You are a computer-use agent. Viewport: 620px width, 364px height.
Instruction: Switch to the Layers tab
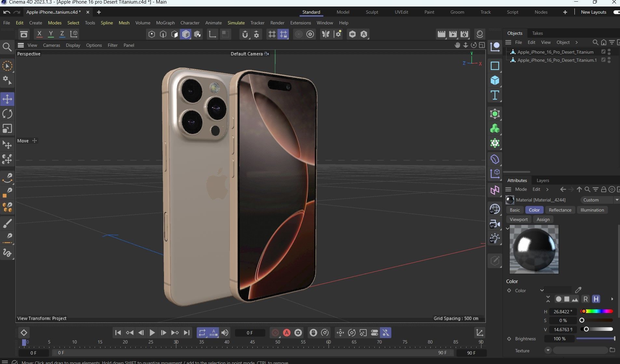(x=543, y=180)
